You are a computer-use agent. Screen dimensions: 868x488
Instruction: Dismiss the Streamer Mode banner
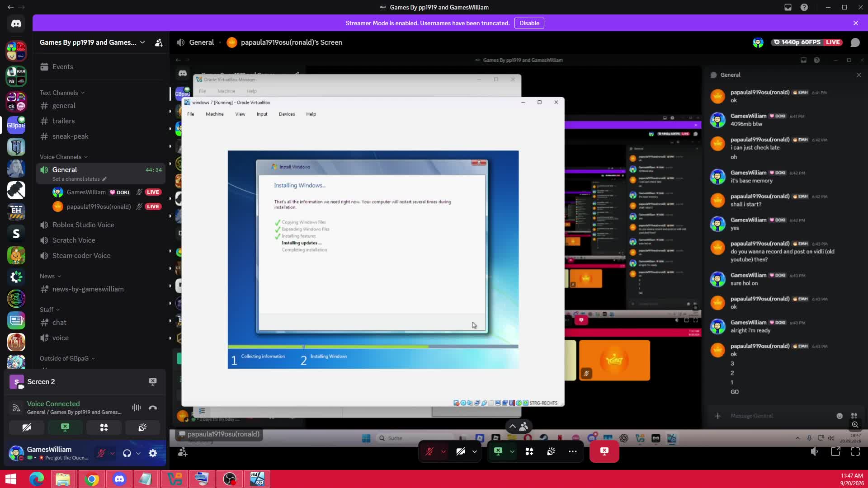(856, 23)
